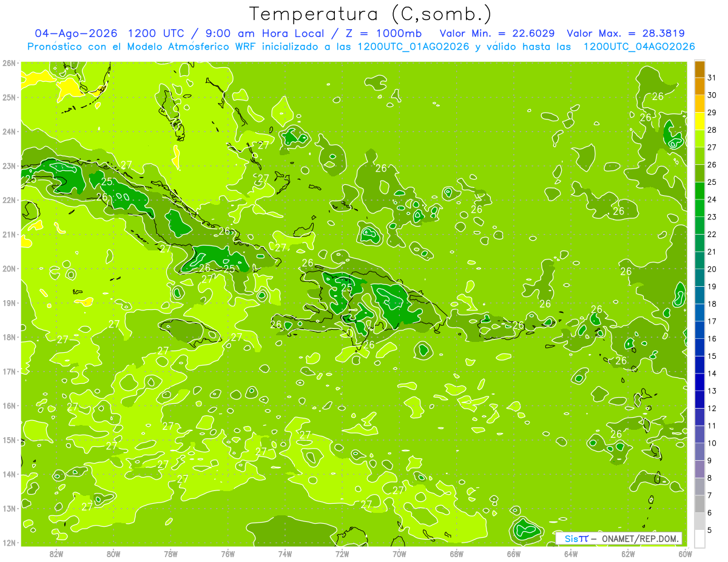Click the legend value 18

712,304
